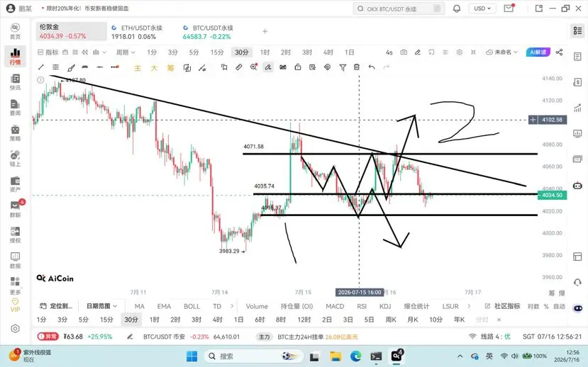Select the ruler measurement tool
The image size is (588, 367).
tap(238, 67)
